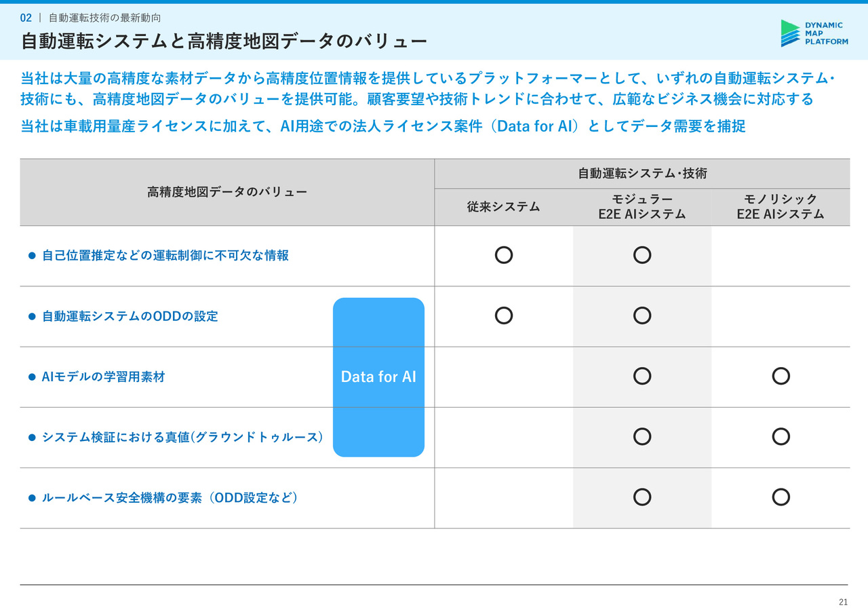This screenshot has width=868, height=614.
Task: Click the 自動運転システム・技術 header cell
Action: tap(642, 174)
